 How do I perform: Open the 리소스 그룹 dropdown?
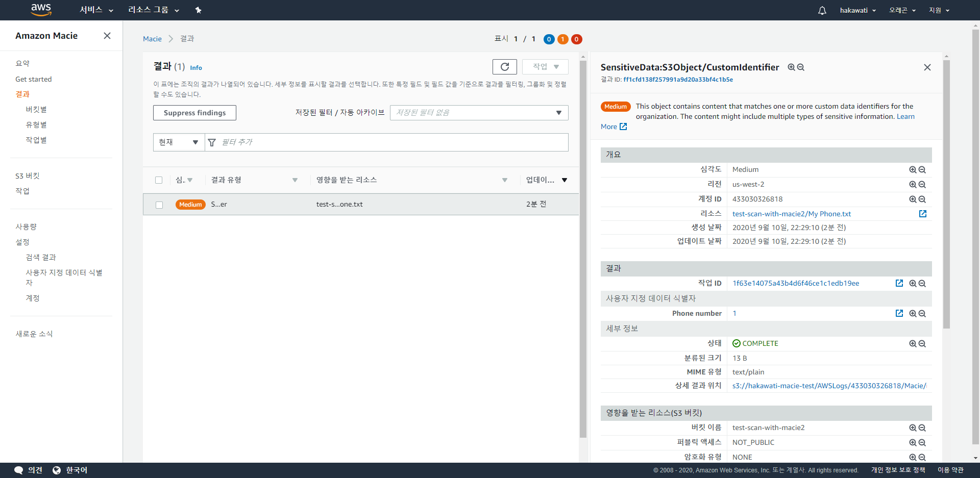click(x=154, y=10)
